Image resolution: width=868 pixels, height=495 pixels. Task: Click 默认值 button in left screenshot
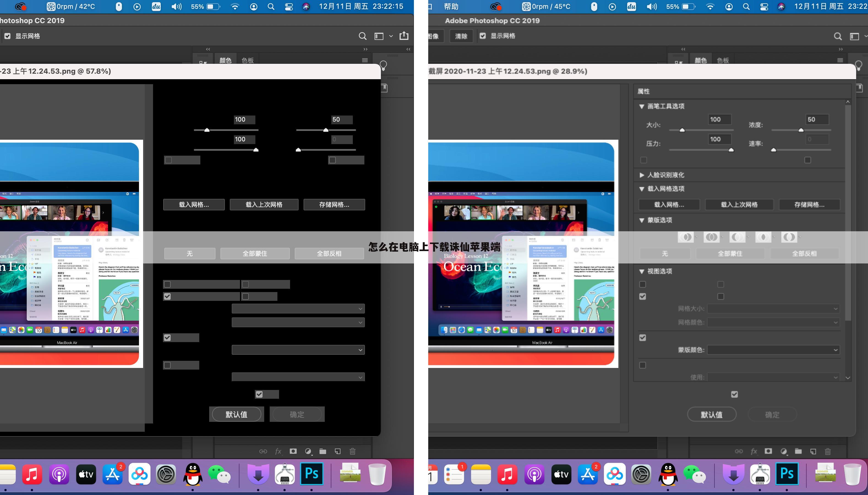point(236,414)
